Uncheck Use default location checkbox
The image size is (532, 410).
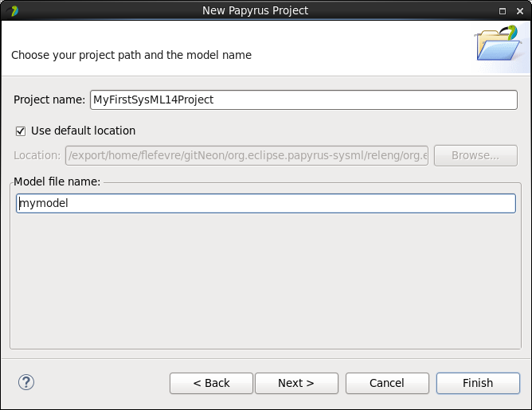[x=21, y=131]
